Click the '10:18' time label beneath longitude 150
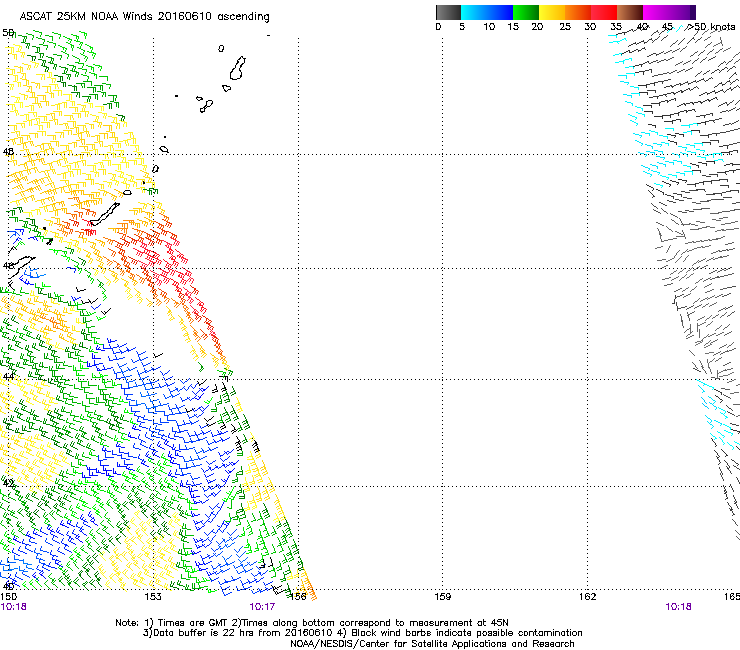 (x=14, y=607)
